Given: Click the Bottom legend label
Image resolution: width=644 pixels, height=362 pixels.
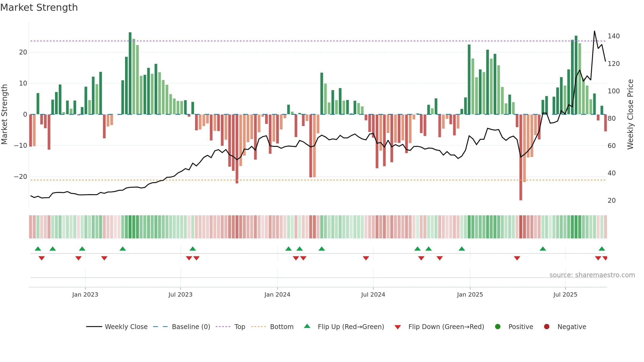Looking at the screenshot, I should click(282, 327).
